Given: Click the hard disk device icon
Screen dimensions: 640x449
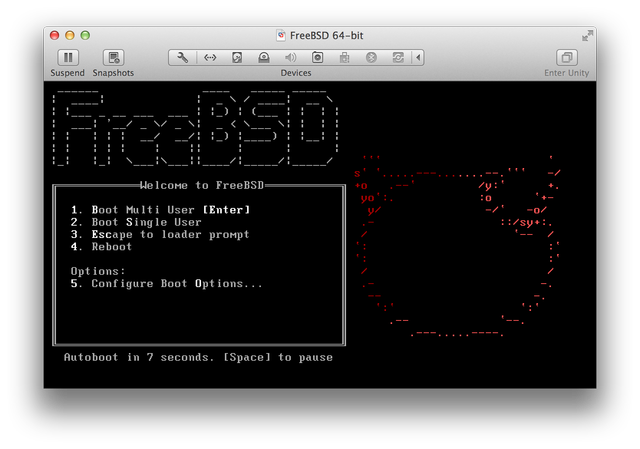Looking at the screenshot, I should [x=237, y=58].
